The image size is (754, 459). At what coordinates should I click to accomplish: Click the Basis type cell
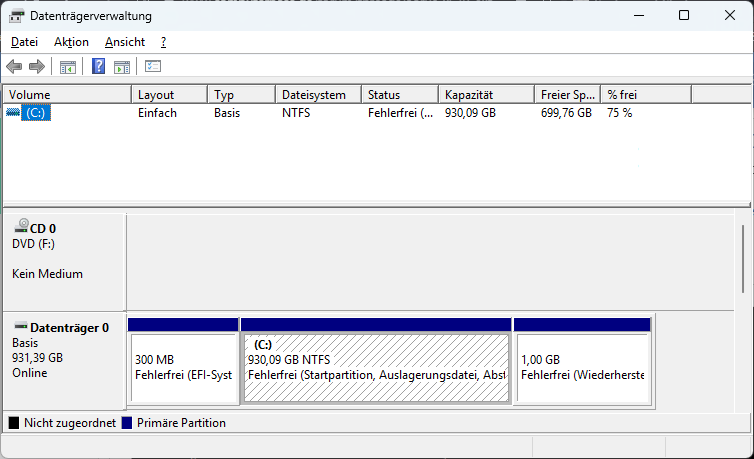(227, 113)
